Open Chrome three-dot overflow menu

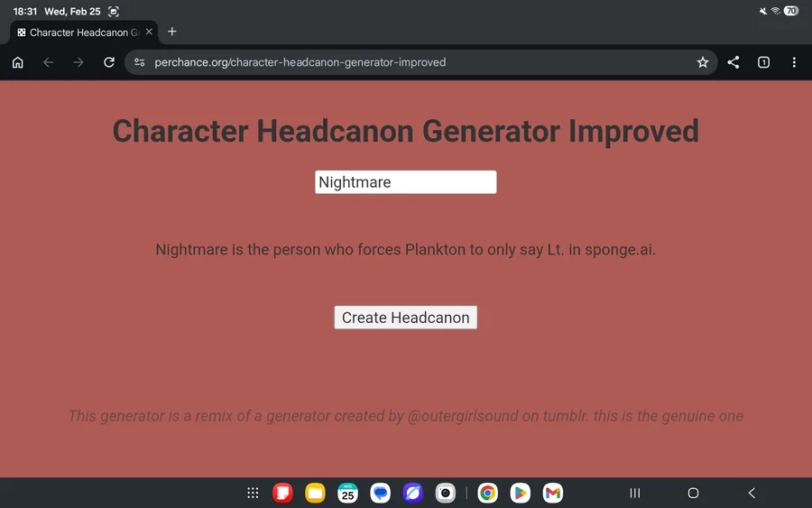point(794,62)
